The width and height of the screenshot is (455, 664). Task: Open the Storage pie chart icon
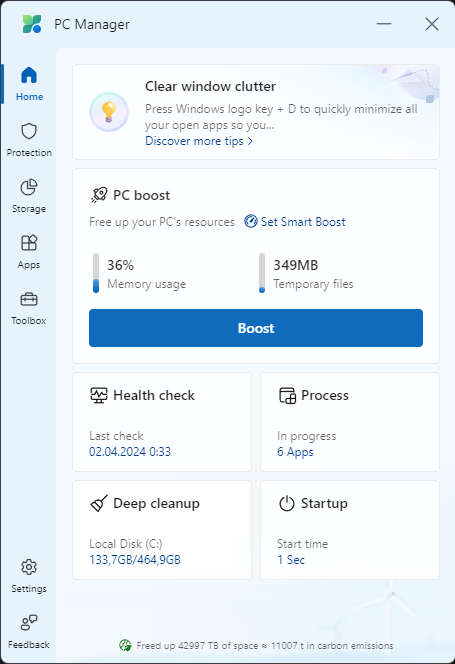coord(29,187)
